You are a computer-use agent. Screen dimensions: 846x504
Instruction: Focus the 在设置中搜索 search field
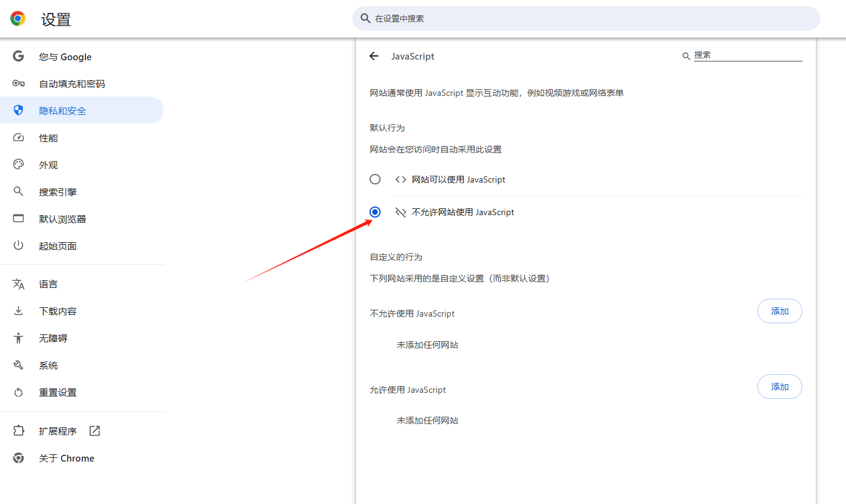pos(586,18)
